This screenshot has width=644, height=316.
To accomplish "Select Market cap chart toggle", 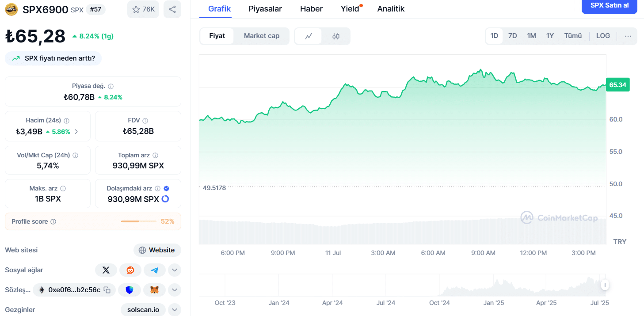I will click(x=262, y=36).
